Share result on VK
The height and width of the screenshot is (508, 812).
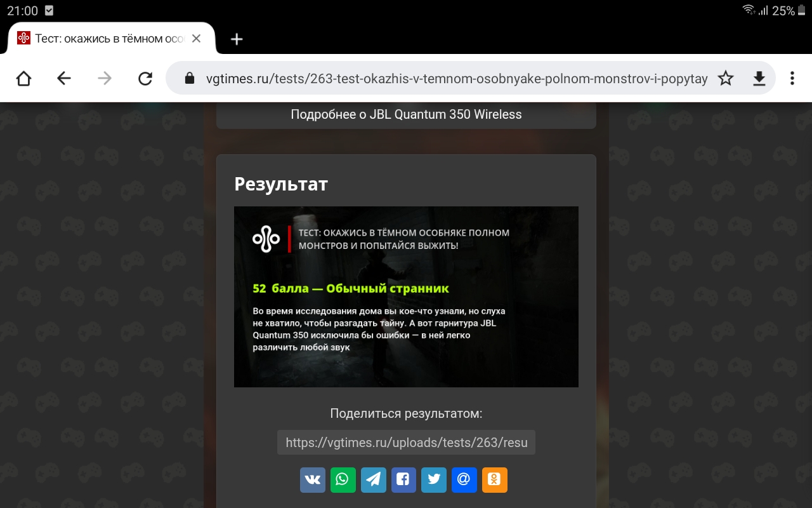click(x=313, y=479)
